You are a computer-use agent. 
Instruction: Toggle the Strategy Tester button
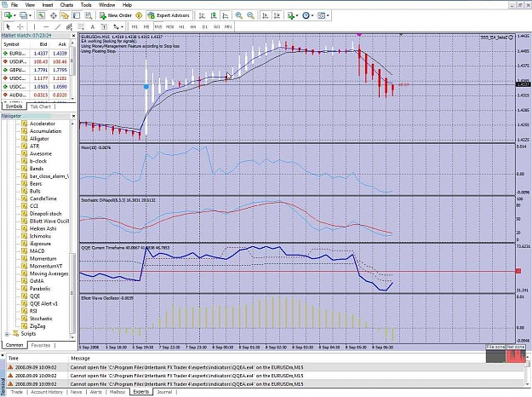click(89, 15)
